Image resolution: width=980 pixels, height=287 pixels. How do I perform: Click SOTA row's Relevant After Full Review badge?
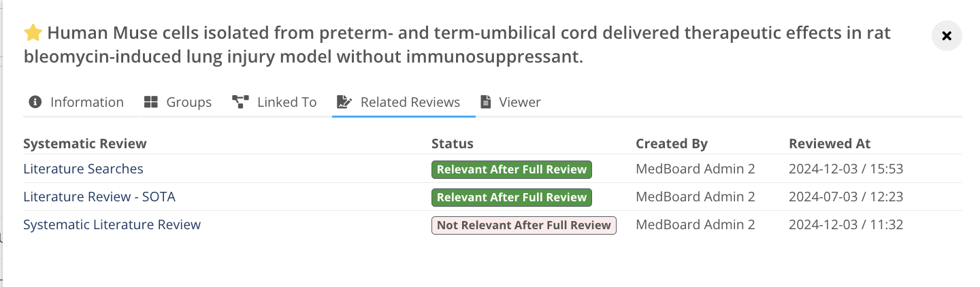click(511, 197)
